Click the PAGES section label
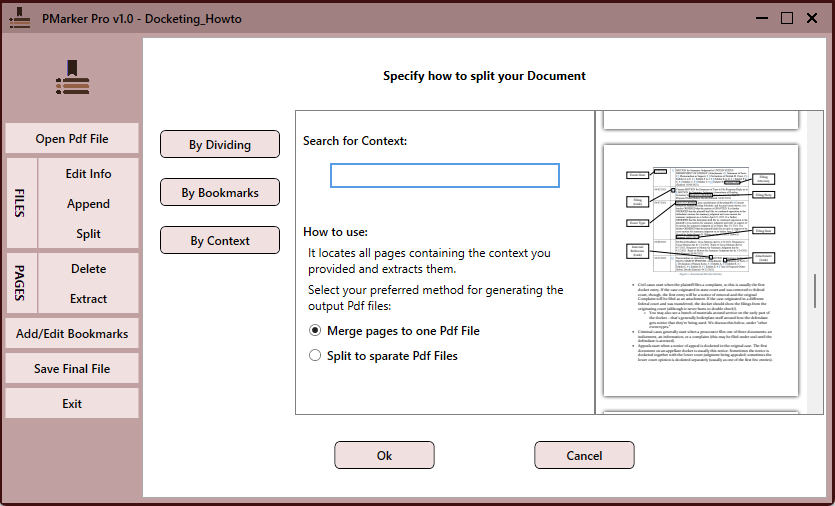The width and height of the screenshot is (835, 506). point(20,283)
